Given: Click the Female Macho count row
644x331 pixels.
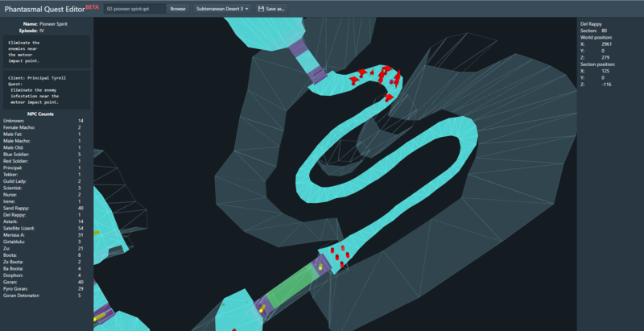Looking at the screenshot, I should click(43, 127).
